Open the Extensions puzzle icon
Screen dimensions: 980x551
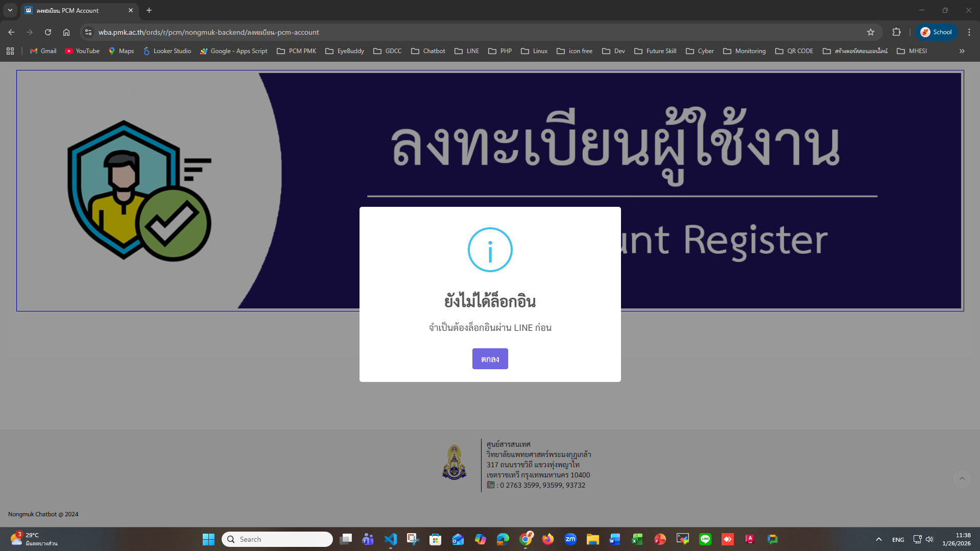point(896,32)
